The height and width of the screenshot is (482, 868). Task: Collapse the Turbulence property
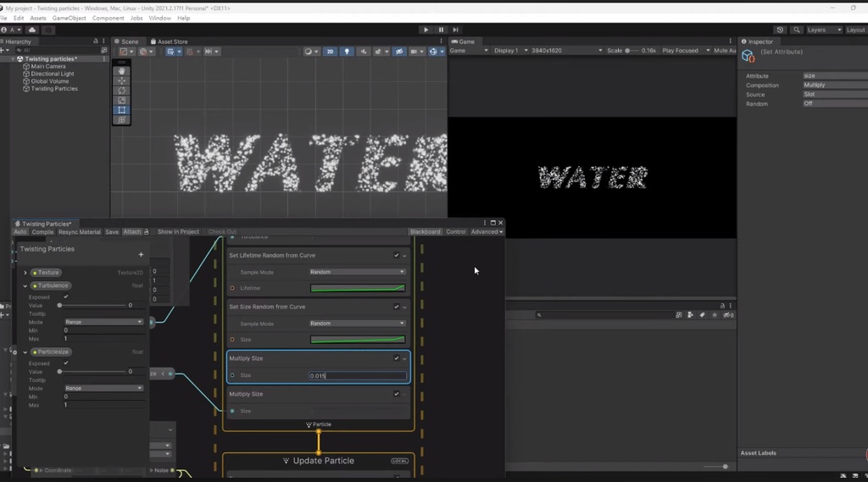[25, 286]
